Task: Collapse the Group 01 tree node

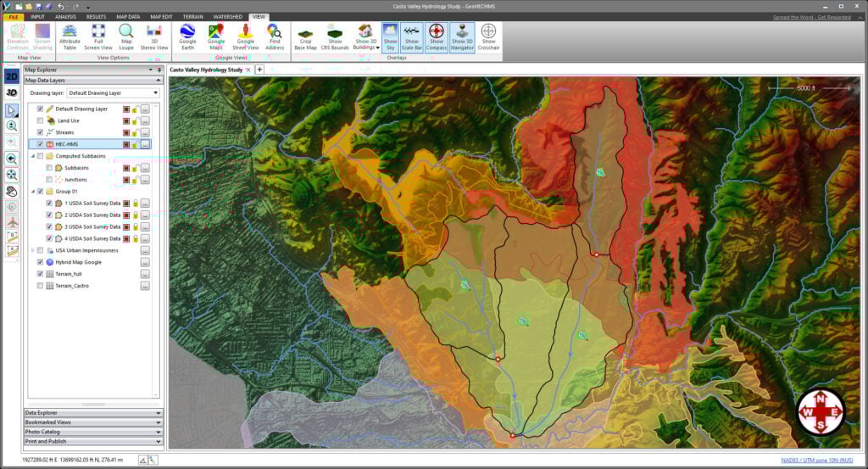Action: [x=33, y=192]
